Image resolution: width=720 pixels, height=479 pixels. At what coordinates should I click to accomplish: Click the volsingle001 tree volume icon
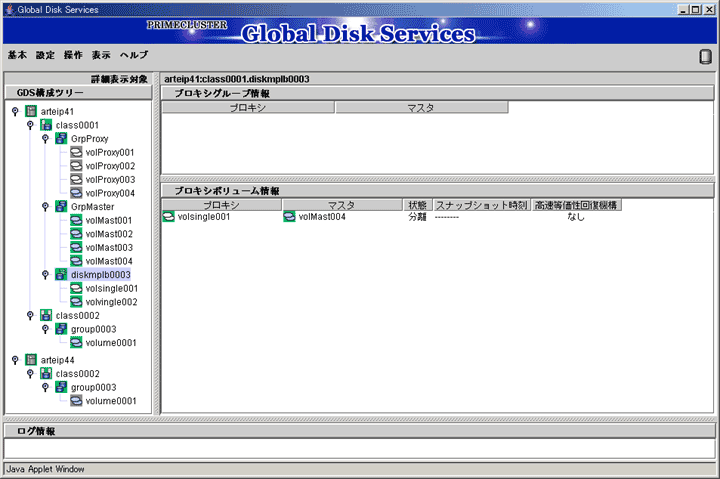(x=76, y=288)
